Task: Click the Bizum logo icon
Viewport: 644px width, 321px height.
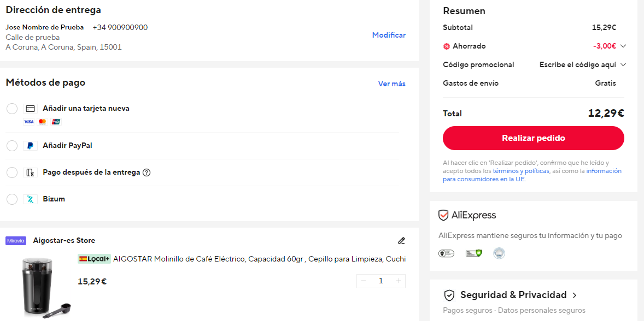Action: pyautogui.click(x=30, y=199)
